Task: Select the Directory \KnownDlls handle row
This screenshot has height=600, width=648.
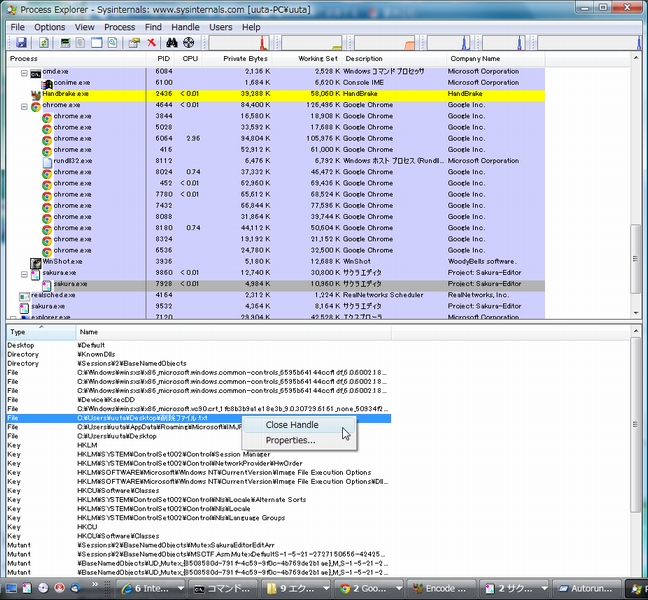Action: coord(199,354)
